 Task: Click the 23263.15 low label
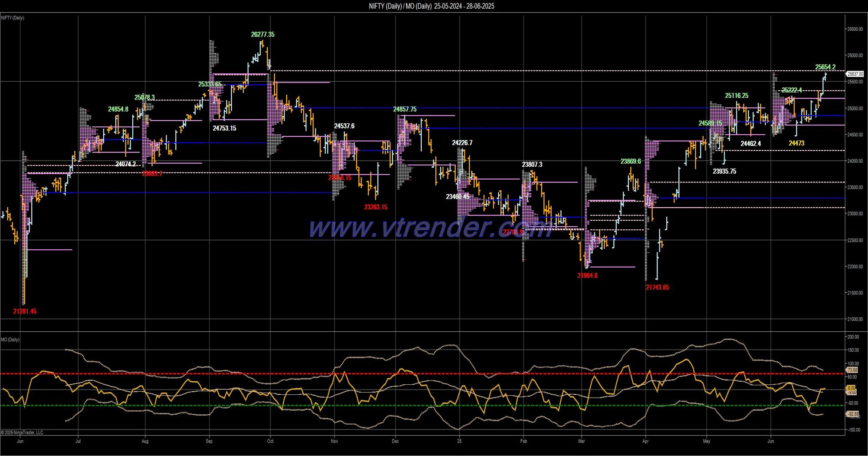[x=375, y=207]
